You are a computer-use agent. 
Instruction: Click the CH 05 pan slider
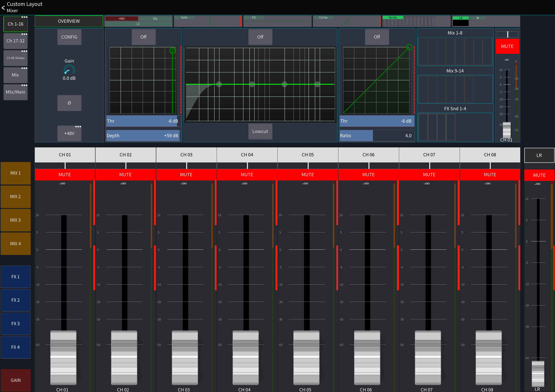(x=308, y=165)
